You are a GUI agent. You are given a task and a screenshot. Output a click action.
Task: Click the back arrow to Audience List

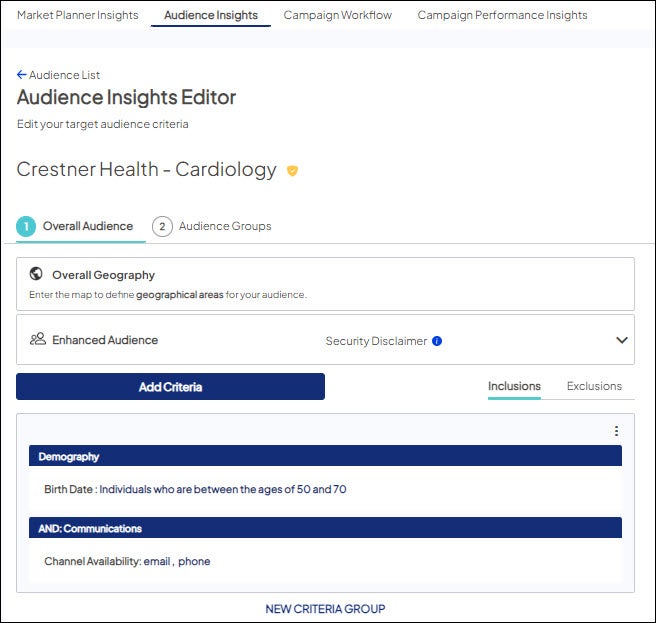point(22,75)
